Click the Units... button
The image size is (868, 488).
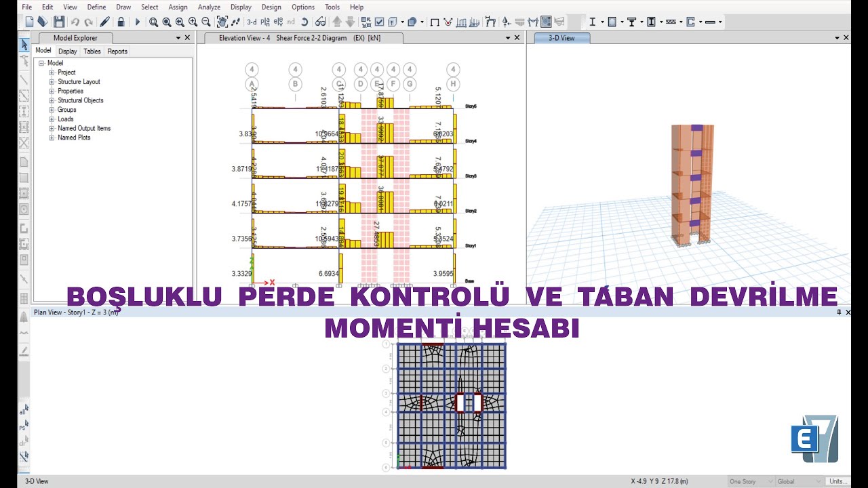coord(839,481)
